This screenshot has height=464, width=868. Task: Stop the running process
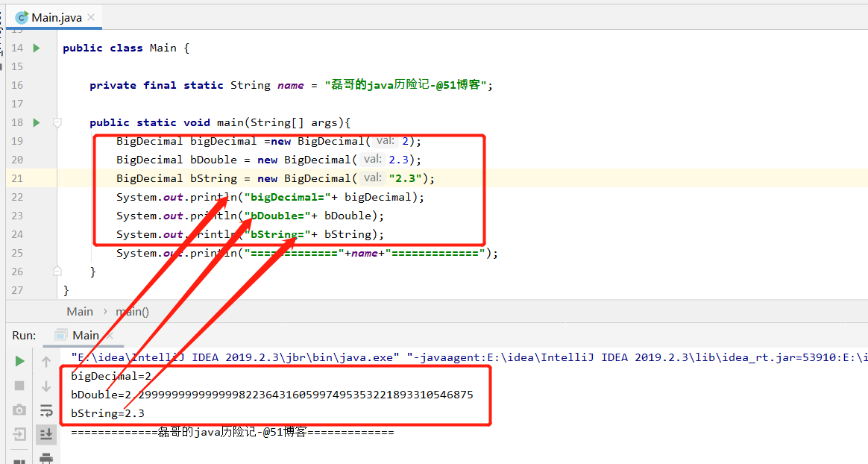[x=19, y=386]
